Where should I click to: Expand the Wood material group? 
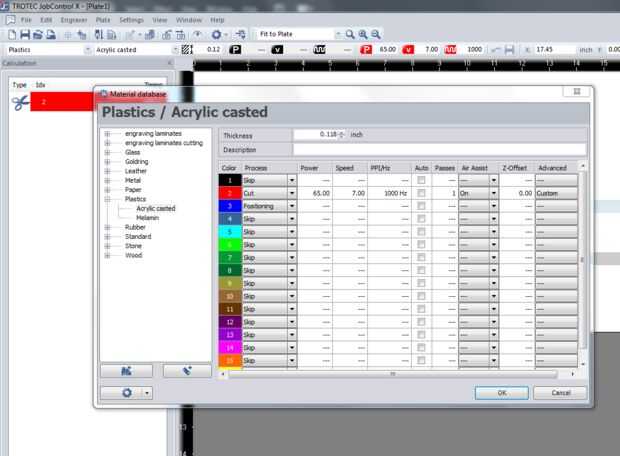pos(107,255)
